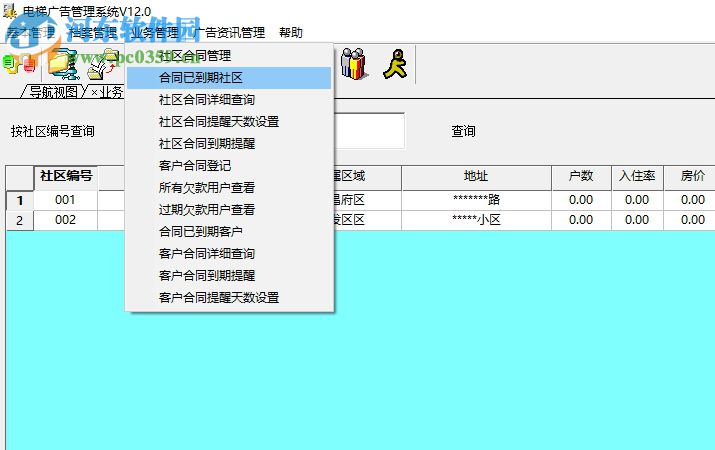The image size is (715, 450).
Task: Choose 客户合同详细查询 from the menu
Action: click(x=229, y=253)
